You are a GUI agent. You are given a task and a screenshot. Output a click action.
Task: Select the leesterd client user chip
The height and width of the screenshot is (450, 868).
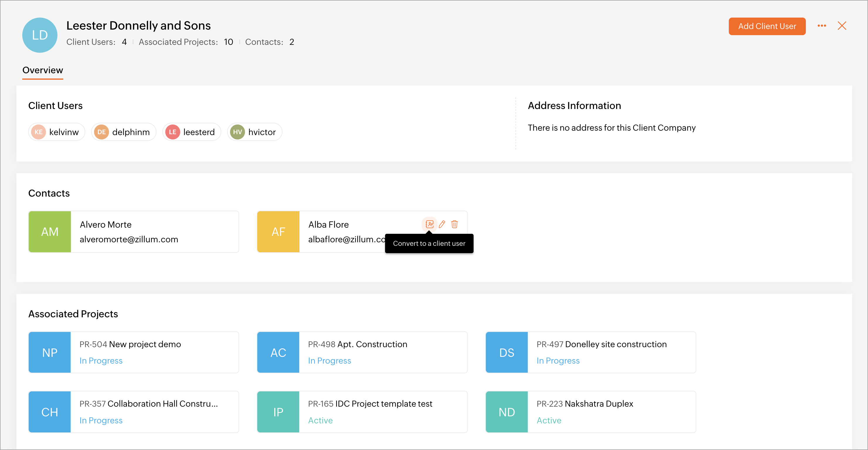point(191,132)
